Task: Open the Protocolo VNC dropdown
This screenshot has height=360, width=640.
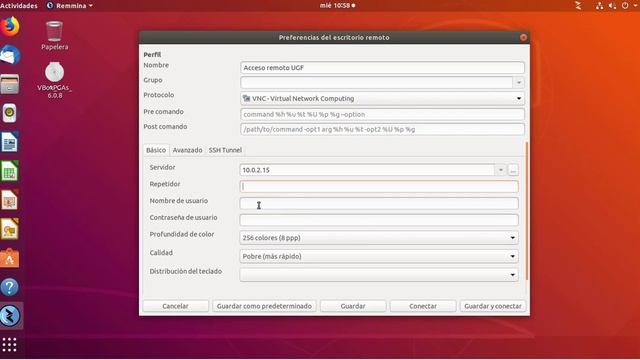Action: click(382, 98)
